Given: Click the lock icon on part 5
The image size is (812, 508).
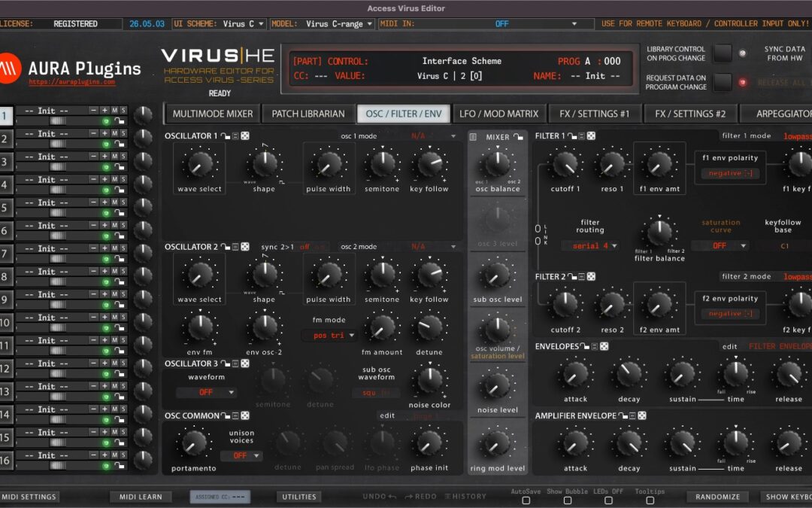Looking at the screenshot, I should (119, 212).
